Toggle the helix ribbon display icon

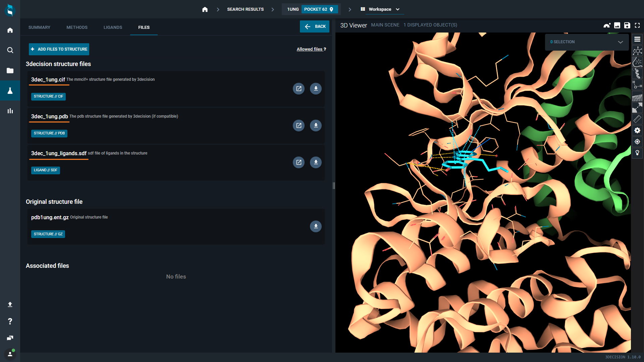coord(637,73)
